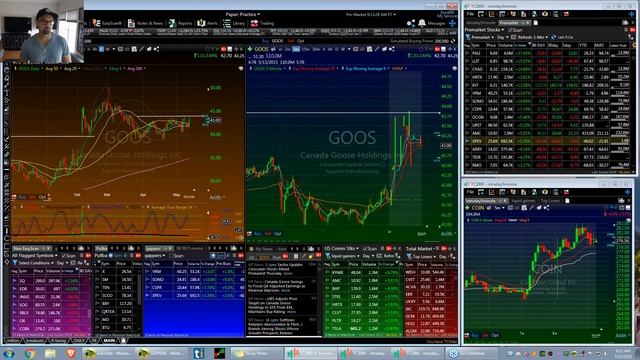Click the filter funnel icon beside Premarket
The width and height of the screenshot is (640, 360).
pos(468,37)
